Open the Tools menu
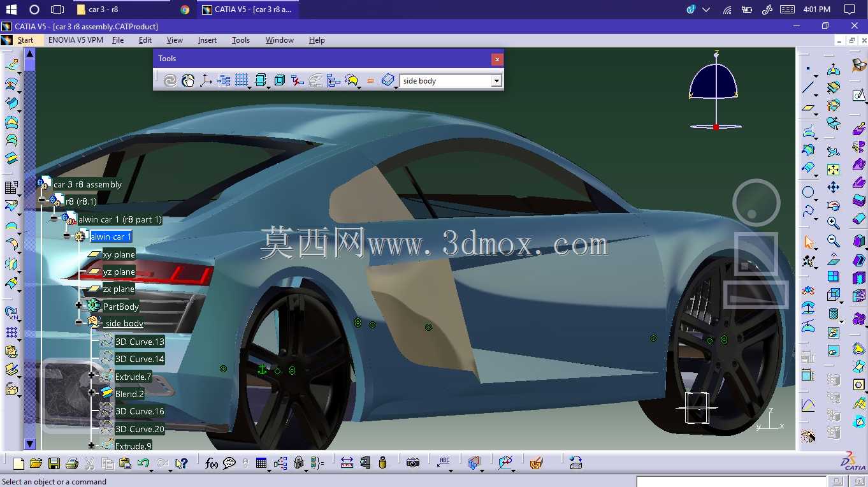This screenshot has width=868, height=487. 241,40
